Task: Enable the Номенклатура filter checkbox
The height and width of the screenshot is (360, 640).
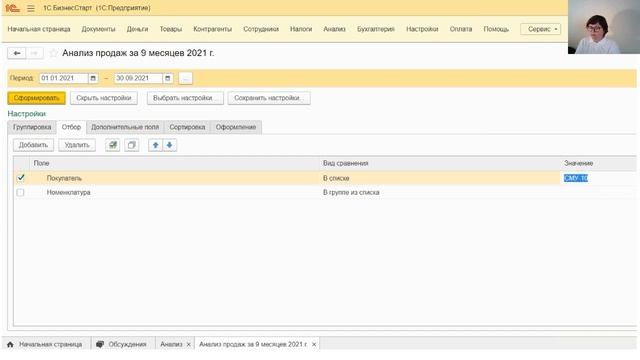Action: (x=20, y=192)
